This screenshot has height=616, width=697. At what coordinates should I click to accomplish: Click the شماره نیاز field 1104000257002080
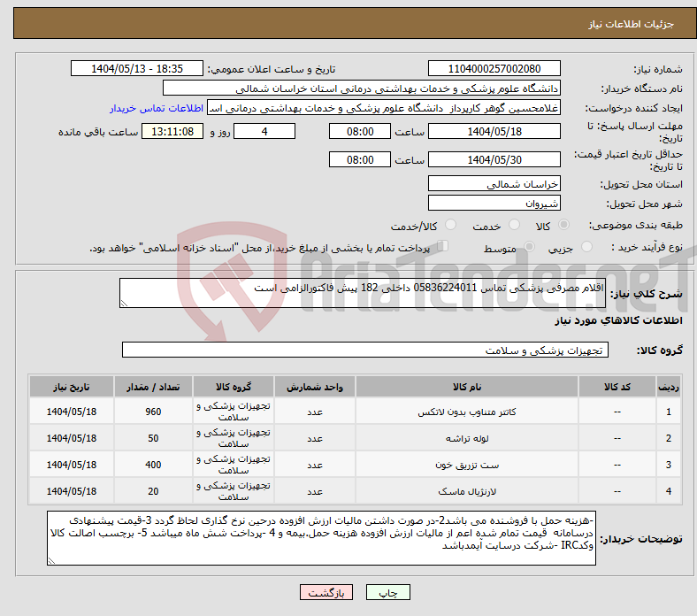(494, 68)
